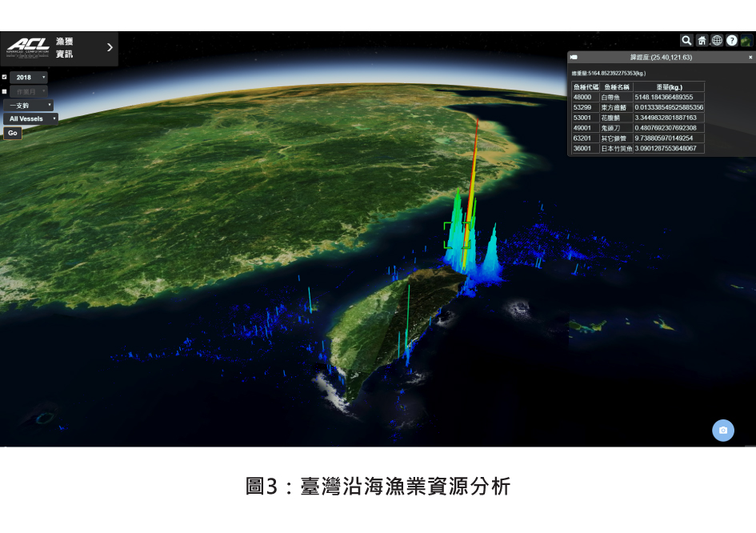Click the Home view icon

click(x=702, y=40)
